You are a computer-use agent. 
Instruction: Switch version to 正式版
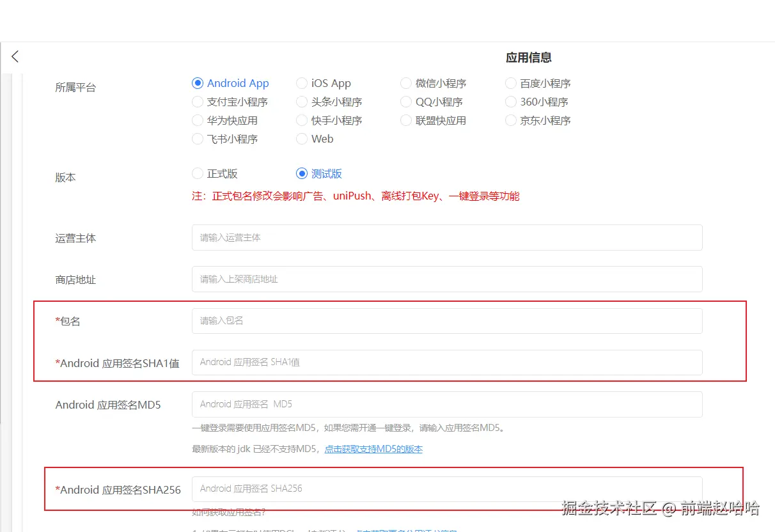(215, 173)
